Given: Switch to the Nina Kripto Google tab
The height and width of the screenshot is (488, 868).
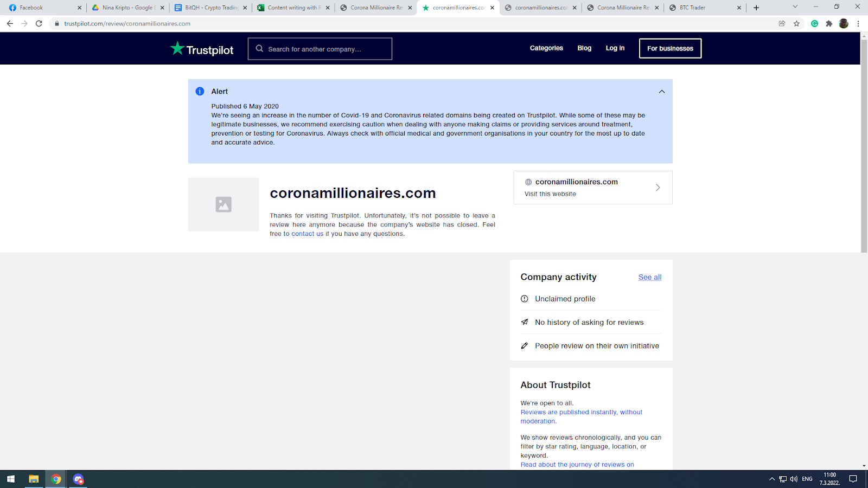Looking at the screenshot, I should coord(127,8).
